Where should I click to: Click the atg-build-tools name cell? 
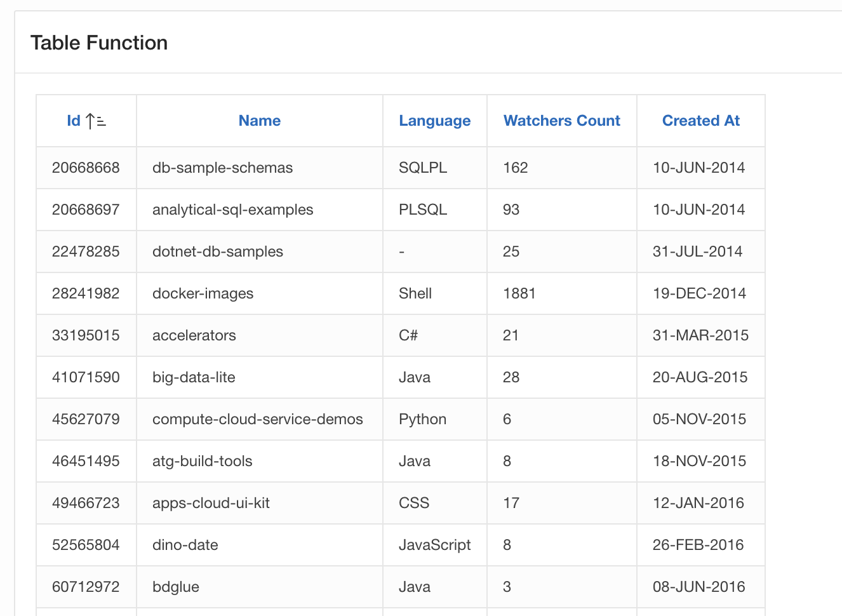[202, 461]
